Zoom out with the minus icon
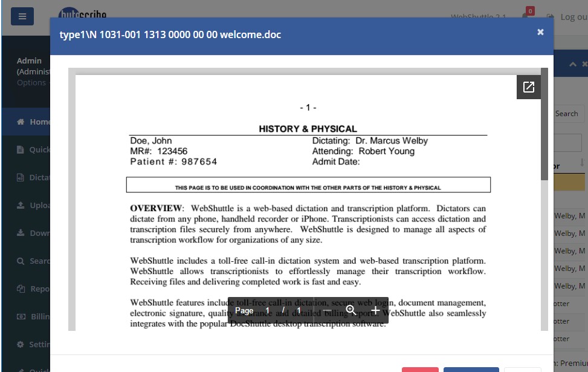Screen dimensions: 588x372 coord(327,310)
